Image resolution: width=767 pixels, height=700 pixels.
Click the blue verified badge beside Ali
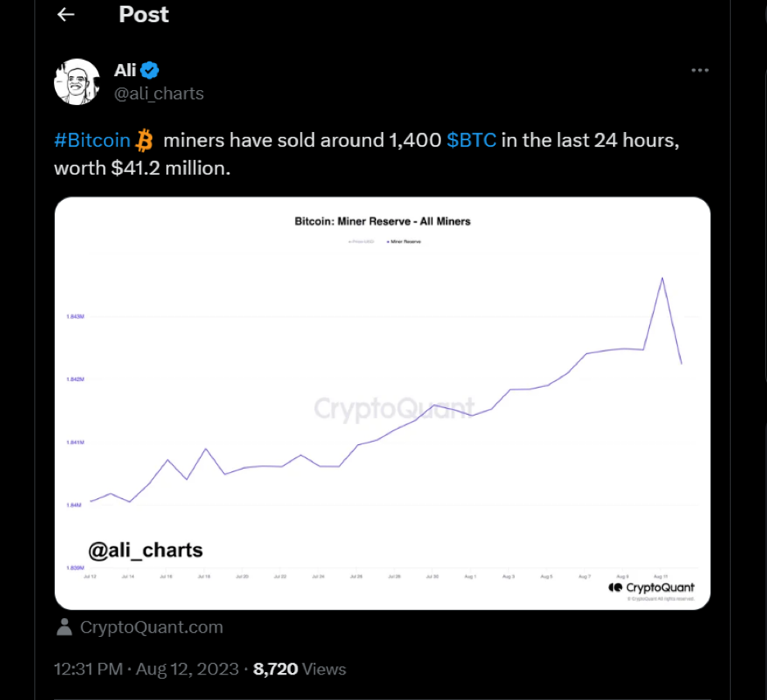[150, 70]
